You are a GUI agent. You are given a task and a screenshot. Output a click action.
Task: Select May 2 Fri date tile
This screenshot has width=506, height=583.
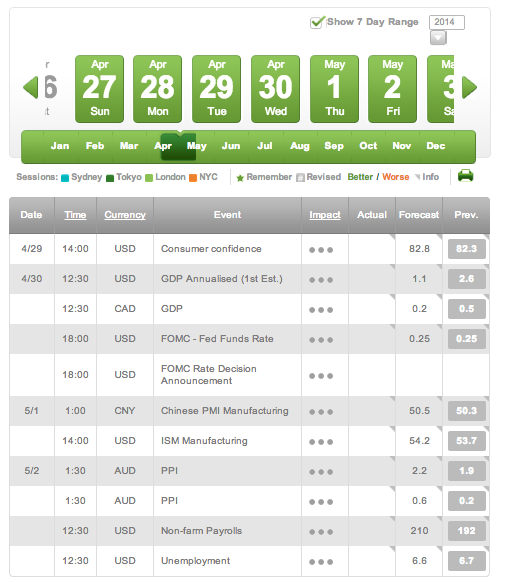click(x=393, y=89)
